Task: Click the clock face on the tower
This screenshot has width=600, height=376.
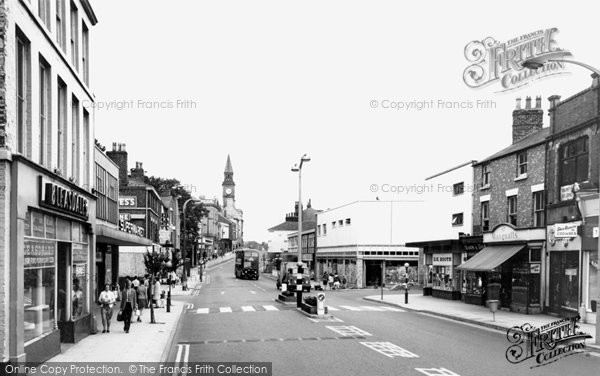Action: point(228,191)
